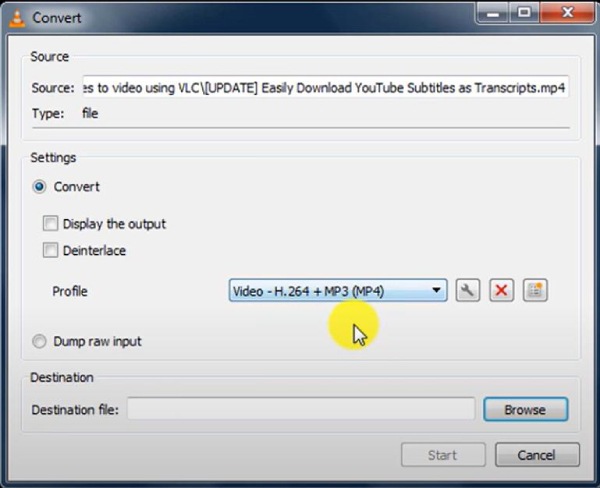Viewport: 600px width, 488px height.
Task: Cancel the Convert dialog
Action: click(537, 455)
